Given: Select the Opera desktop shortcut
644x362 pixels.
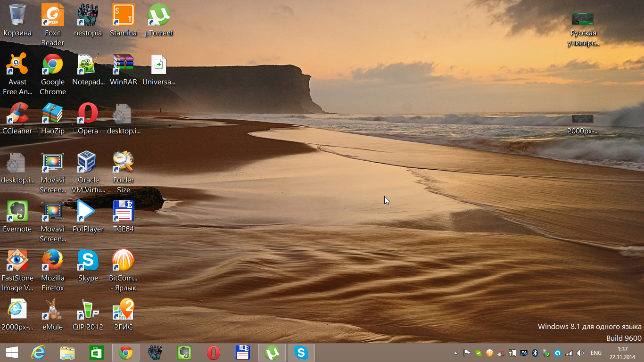Looking at the screenshot, I should 88,119.
